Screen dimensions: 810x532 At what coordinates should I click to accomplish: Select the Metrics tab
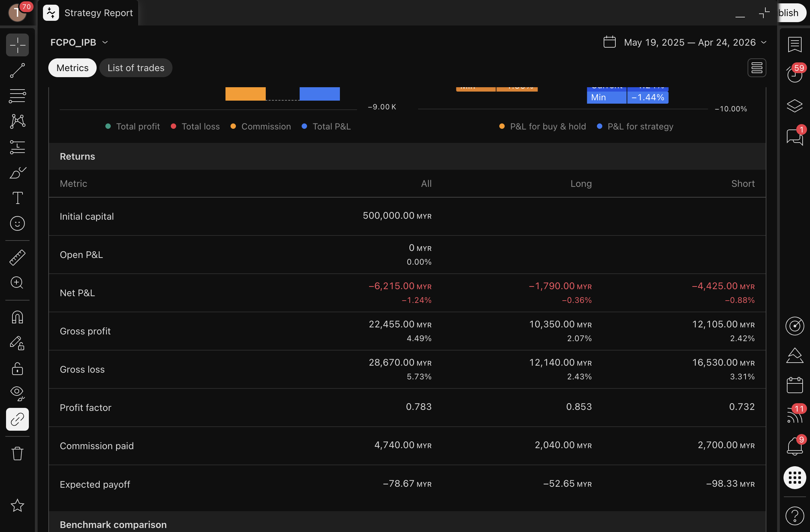click(x=72, y=68)
